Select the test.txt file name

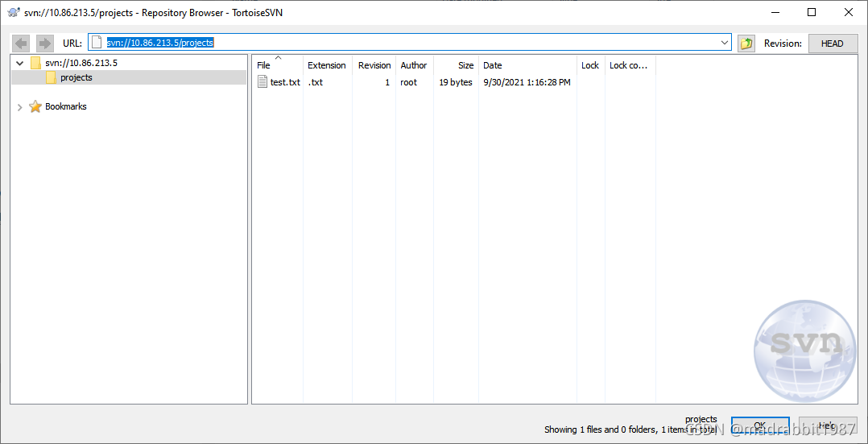pyautogui.click(x=285, y=82)
